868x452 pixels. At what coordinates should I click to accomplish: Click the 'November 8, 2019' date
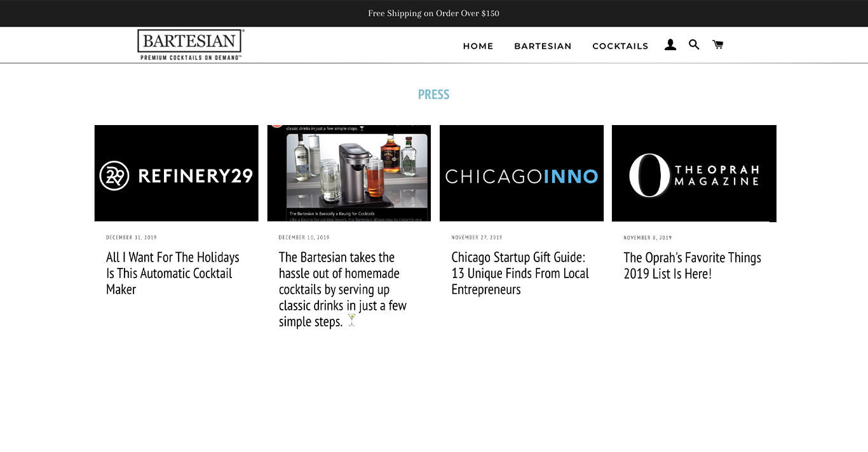coord(648,238)
